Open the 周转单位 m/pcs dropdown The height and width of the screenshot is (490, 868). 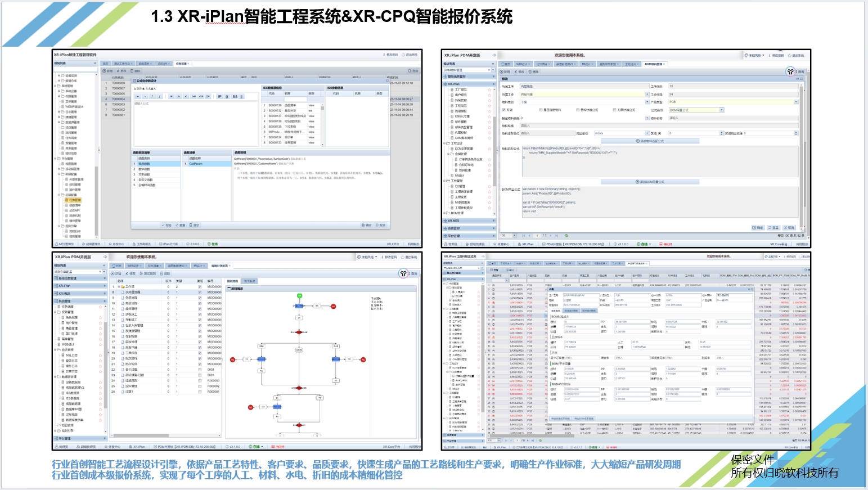click(x=647, y=133)
